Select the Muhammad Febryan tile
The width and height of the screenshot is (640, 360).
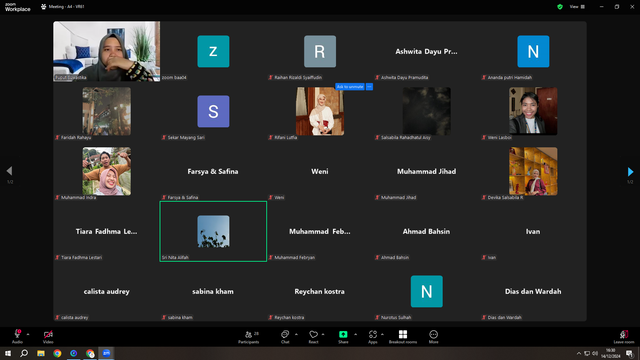[320, 231]
